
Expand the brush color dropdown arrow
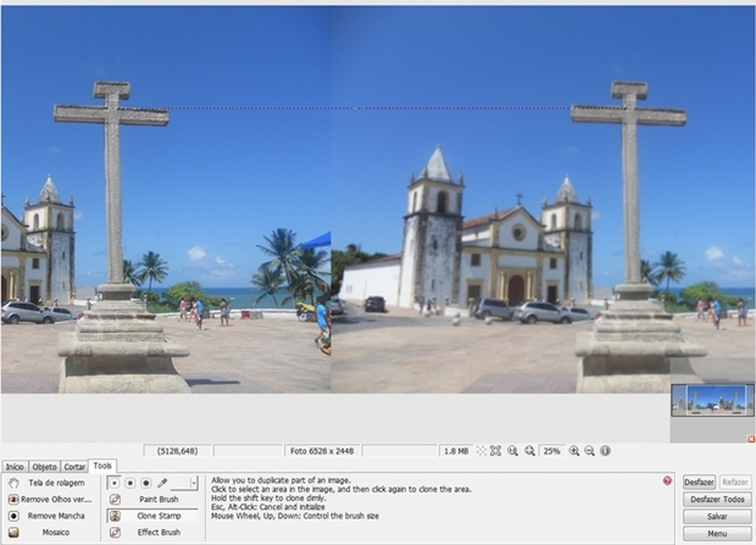point(194,484)
